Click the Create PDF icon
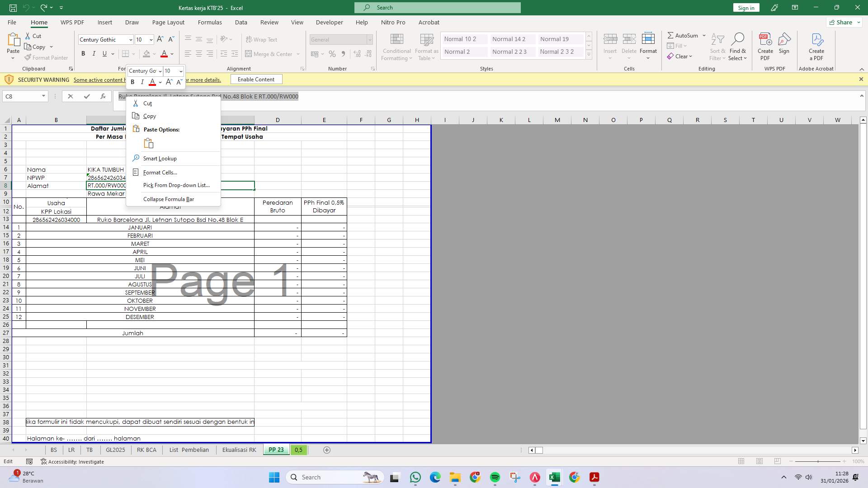Screen dimensions: 868x488 765,45
